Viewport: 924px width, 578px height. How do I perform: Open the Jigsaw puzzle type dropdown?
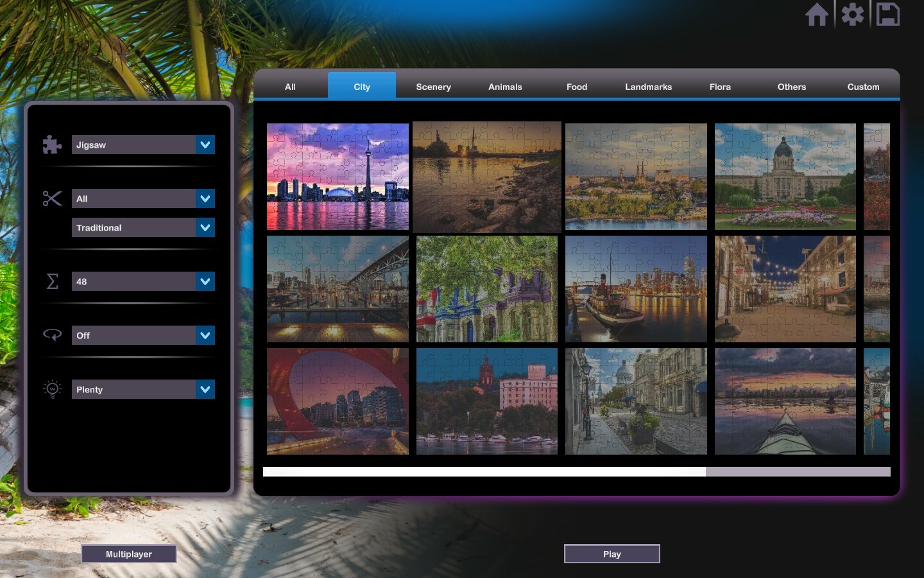142,144
